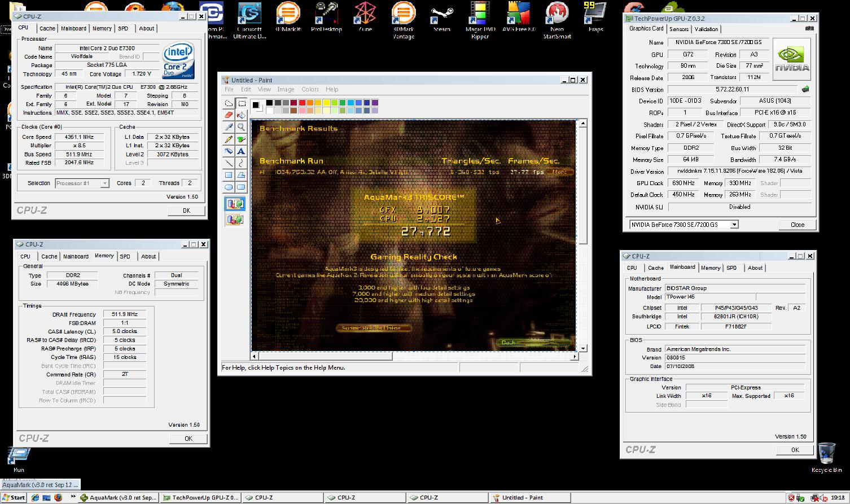
Task: Open the Steam desktop shortcut
Action: [441, 17]
